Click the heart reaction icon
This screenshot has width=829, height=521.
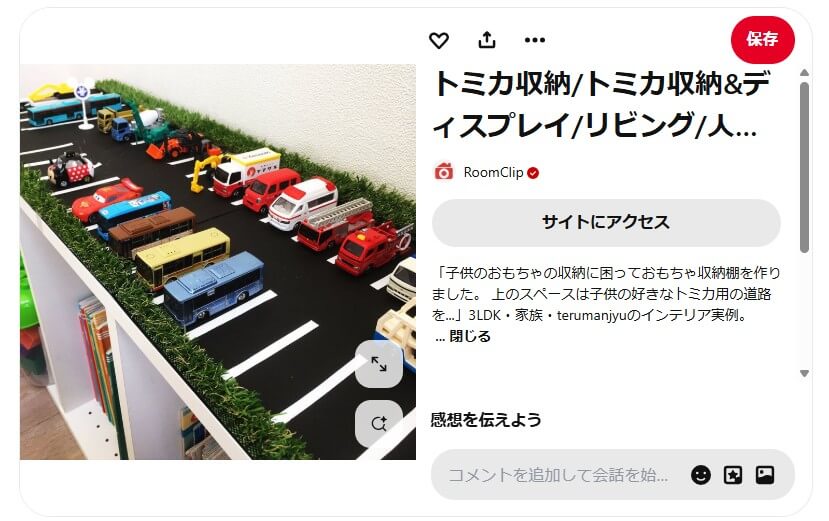pos(439,40)
